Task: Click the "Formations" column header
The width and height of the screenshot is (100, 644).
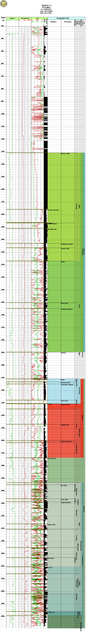Action: click(x=68, y=22)
